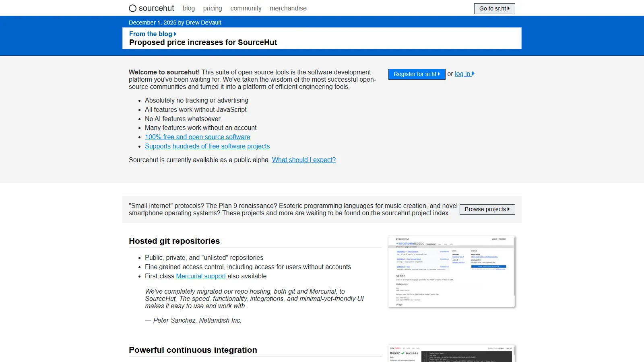Click the scdoc repository screenshot
644x362 pixels.
click(452, 271)
